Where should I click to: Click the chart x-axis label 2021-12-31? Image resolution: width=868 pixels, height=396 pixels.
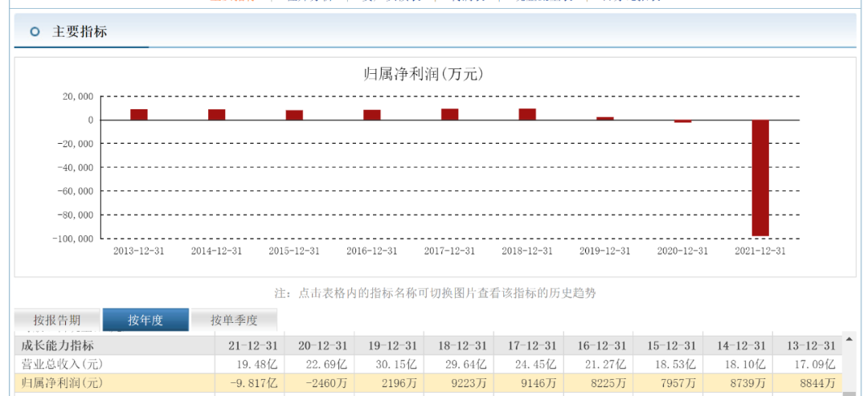click(760, 251)
